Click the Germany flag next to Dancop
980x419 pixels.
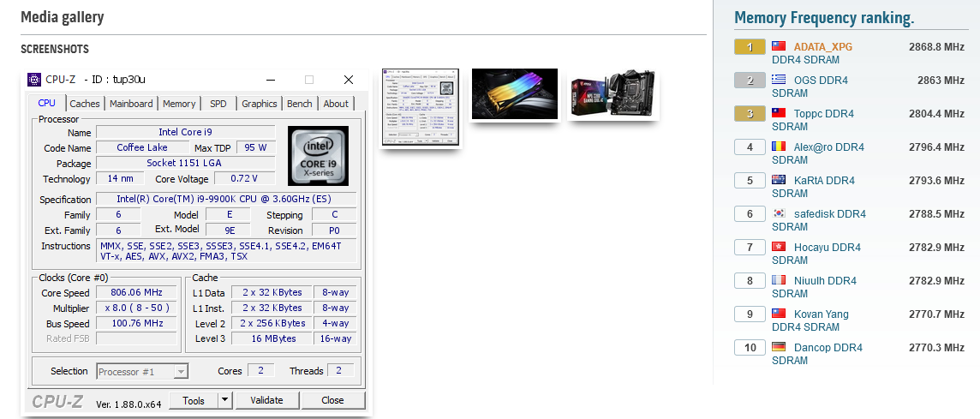778,346
